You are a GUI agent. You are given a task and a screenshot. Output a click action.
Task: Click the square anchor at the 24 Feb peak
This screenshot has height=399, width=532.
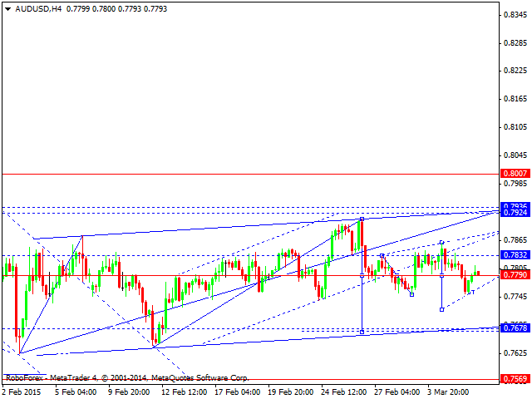pyautogui.click(x=362, y=219)
